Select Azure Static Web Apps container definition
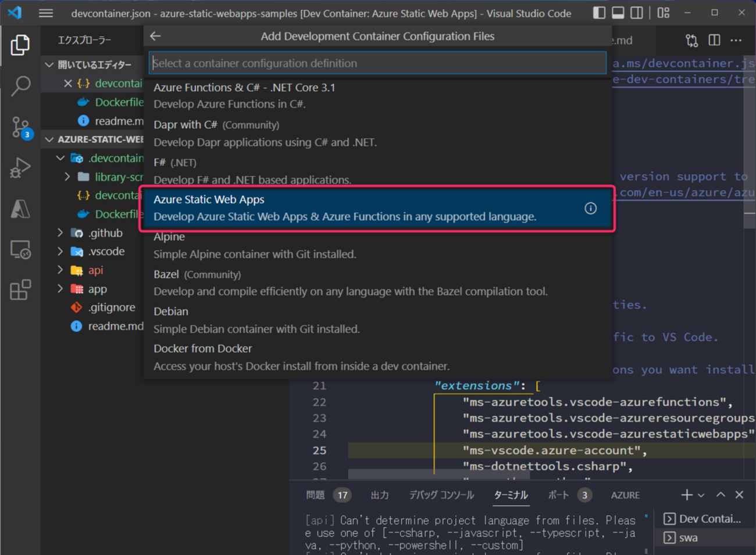This screenshot has width=756, height=555. (x=377, y=208)
